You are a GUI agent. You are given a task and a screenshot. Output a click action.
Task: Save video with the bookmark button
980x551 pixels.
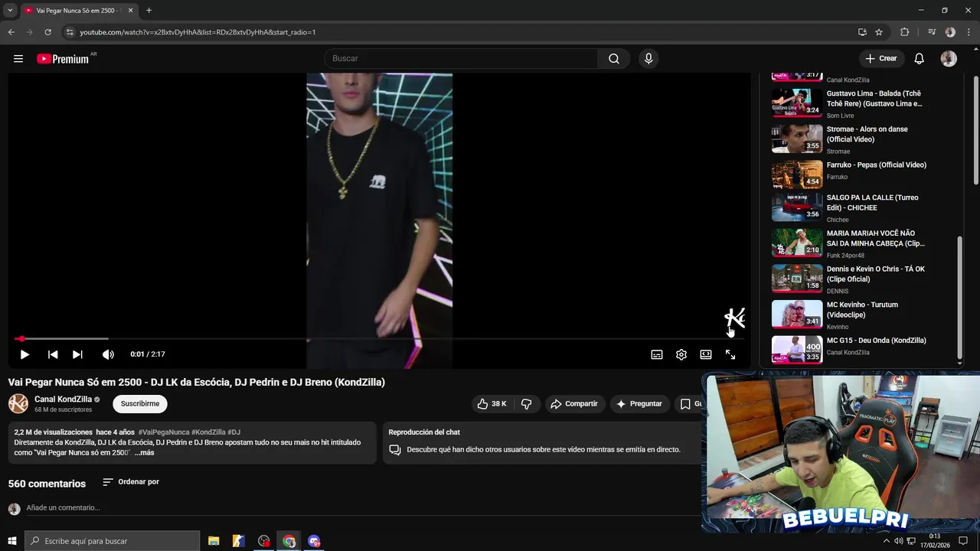[x=688, y=403]
